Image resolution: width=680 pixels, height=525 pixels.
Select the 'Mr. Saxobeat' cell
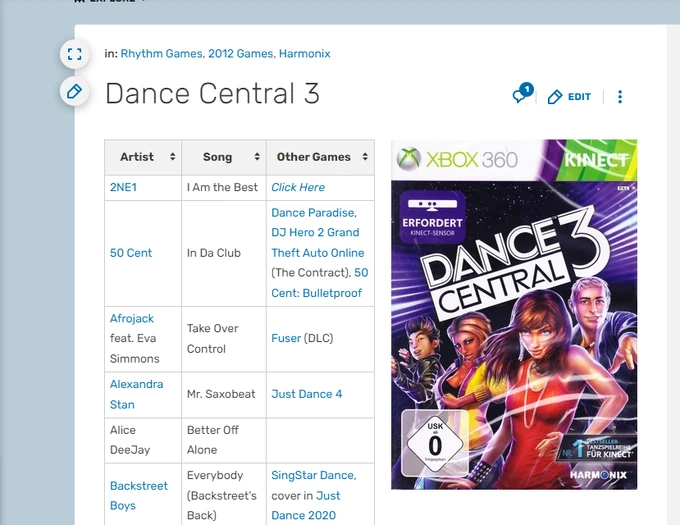pos(224,395)
